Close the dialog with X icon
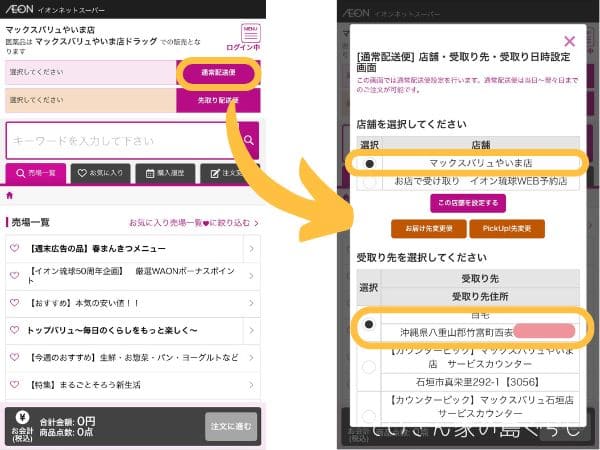Screen dimensions: 600x450 pyautogui.click(x=569, y=41)
